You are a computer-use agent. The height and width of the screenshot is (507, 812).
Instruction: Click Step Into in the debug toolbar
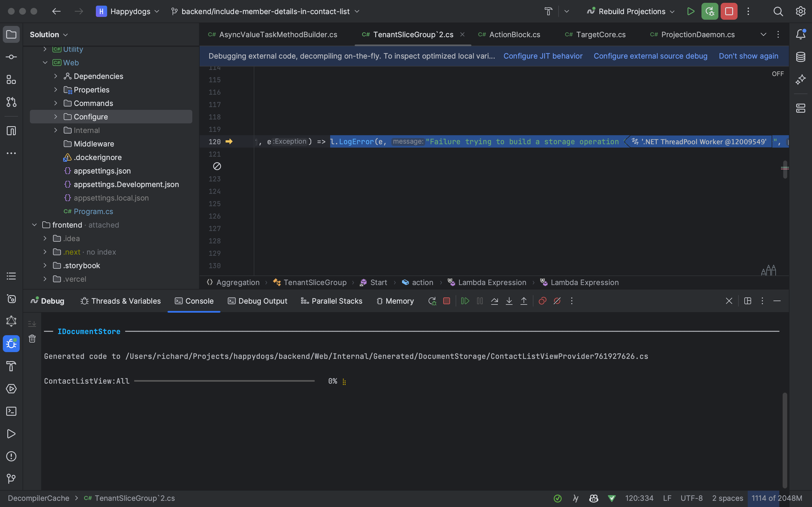point(509,301)
